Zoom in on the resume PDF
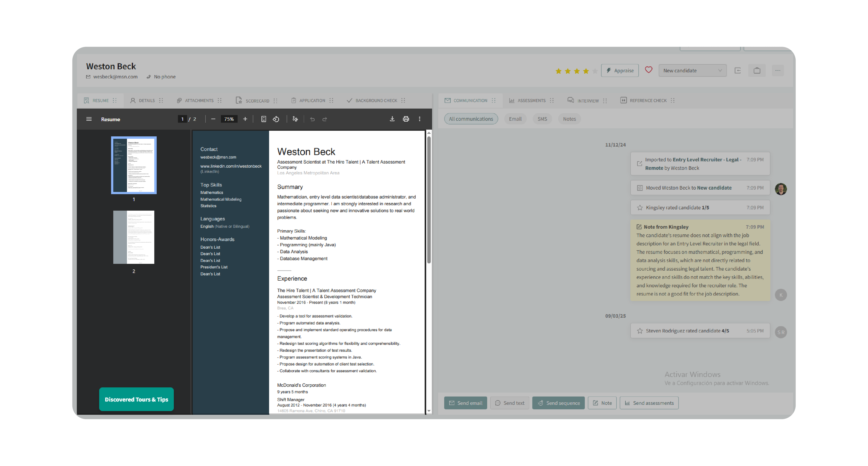Viewport: 868px width, 466px height. [x=245, y=119]
